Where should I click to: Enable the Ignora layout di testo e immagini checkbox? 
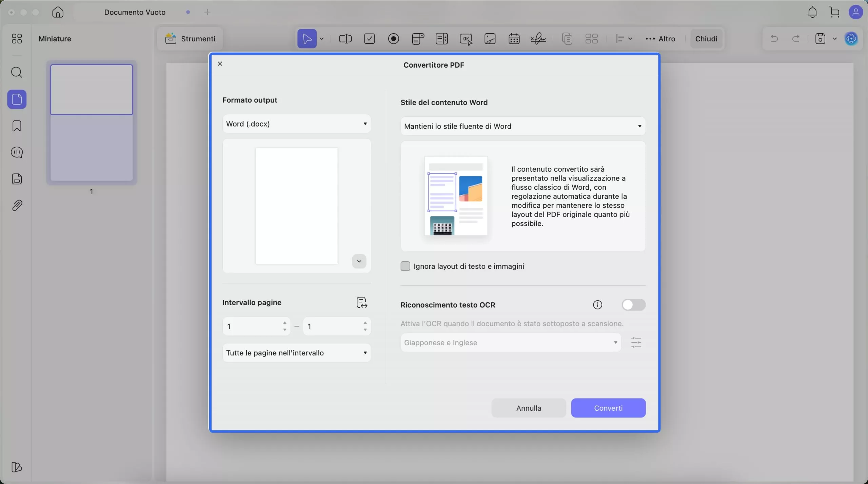(x=406, y=266)
